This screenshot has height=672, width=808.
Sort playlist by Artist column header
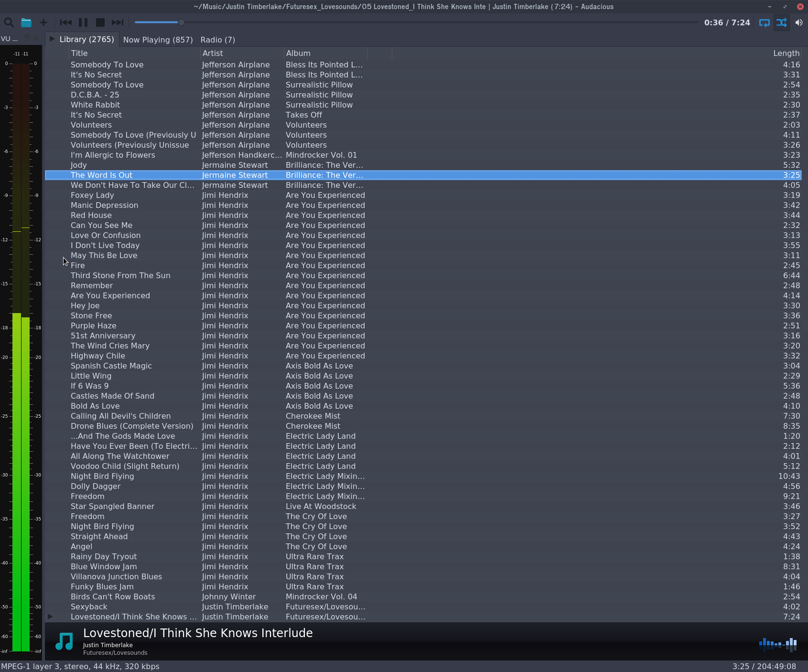click(242, 53)
